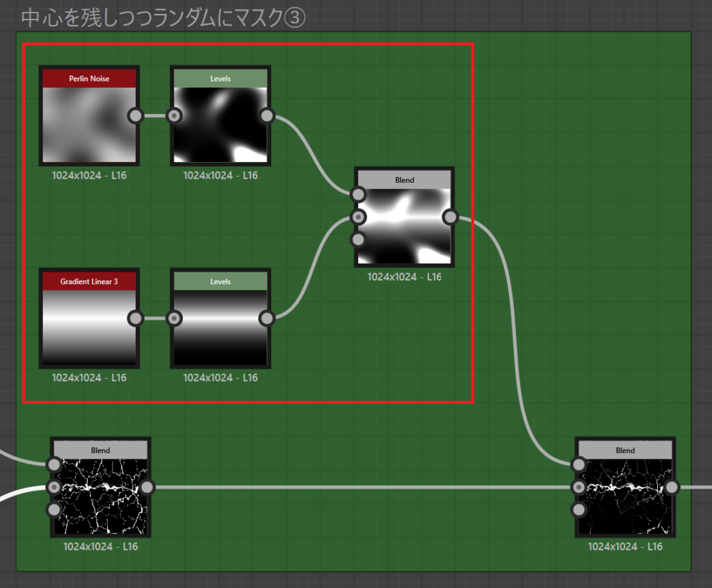The height and width of the screenshot is (588, 712).
Task: Click input connector of Levels after Gradient Linear 3
Action: click(x=175, y=318)
